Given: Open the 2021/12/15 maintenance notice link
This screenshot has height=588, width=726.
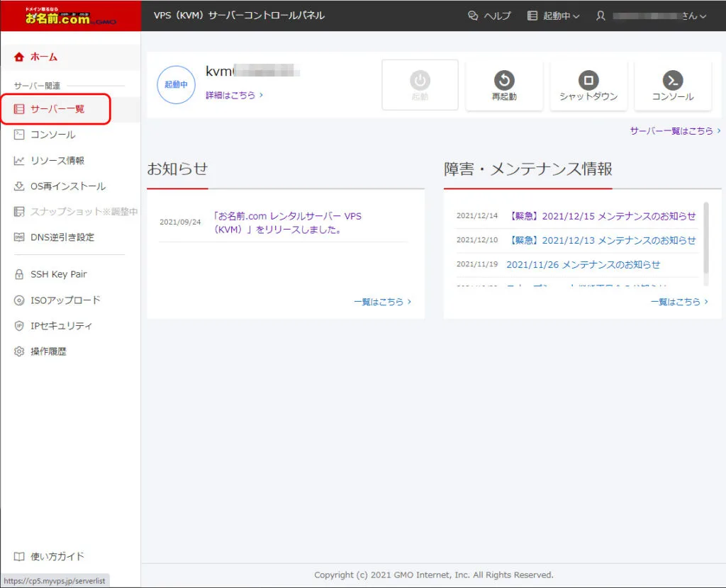Looking at the screenshot, I should [603, 216].
